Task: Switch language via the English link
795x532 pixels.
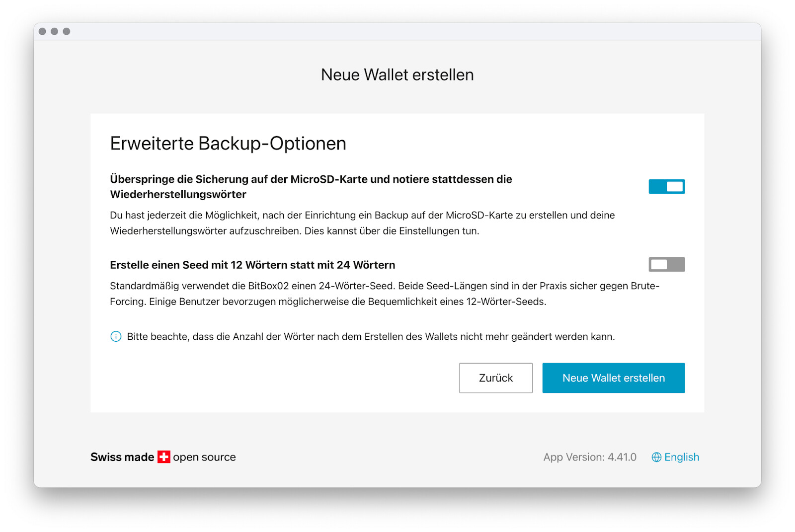Action: coord(682,457)
